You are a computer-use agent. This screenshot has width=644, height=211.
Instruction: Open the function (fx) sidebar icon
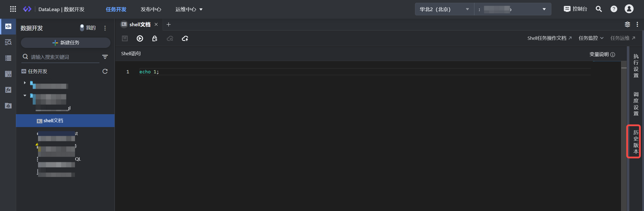[8, 90]
